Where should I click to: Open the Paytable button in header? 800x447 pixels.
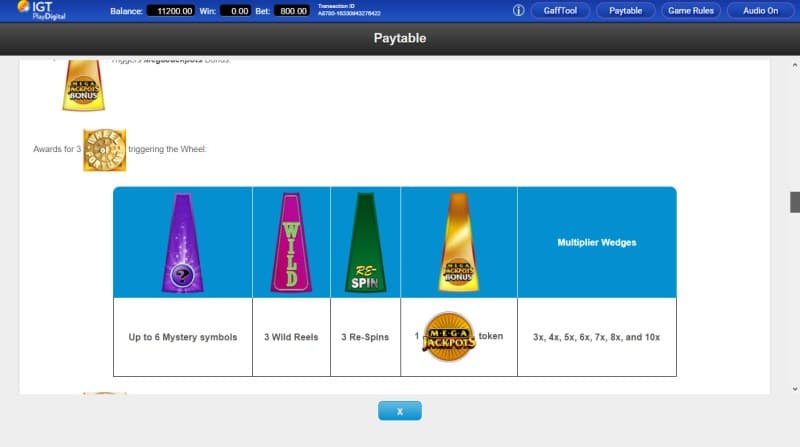[x=625, y=11]
